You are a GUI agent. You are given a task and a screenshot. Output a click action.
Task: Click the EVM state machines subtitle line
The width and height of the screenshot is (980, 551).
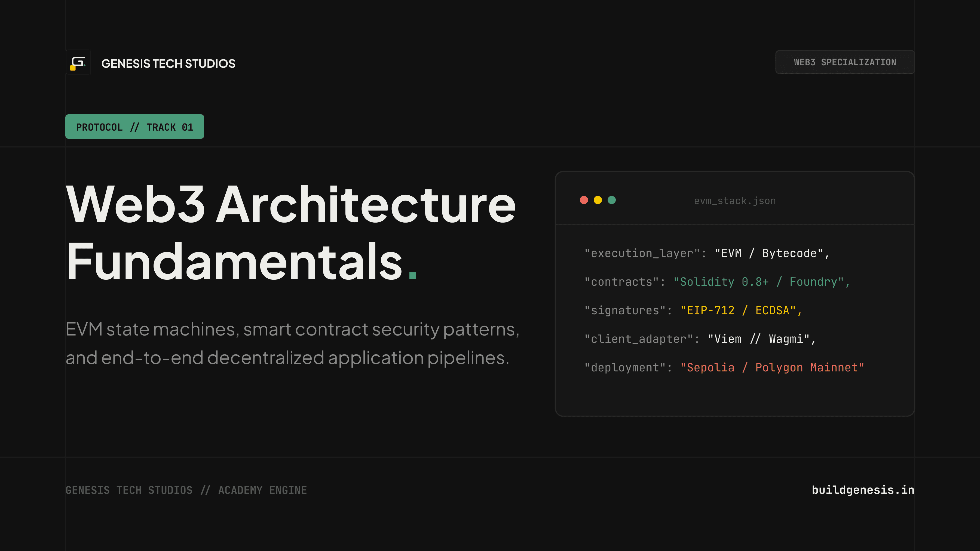(293, 329)
